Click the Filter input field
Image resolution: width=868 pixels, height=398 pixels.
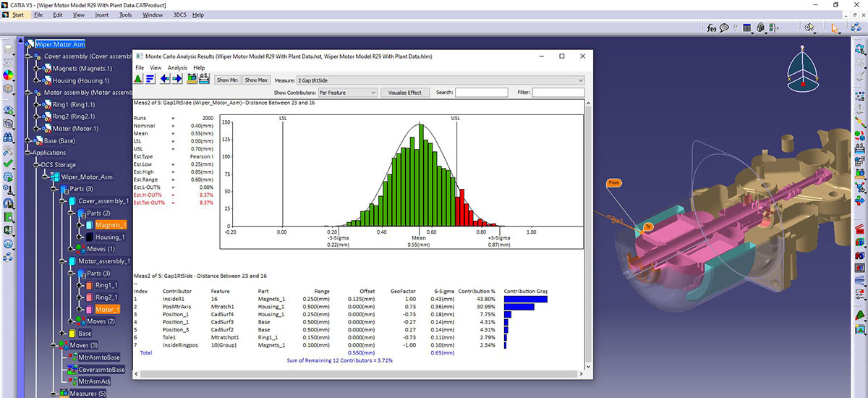[558, 93]
